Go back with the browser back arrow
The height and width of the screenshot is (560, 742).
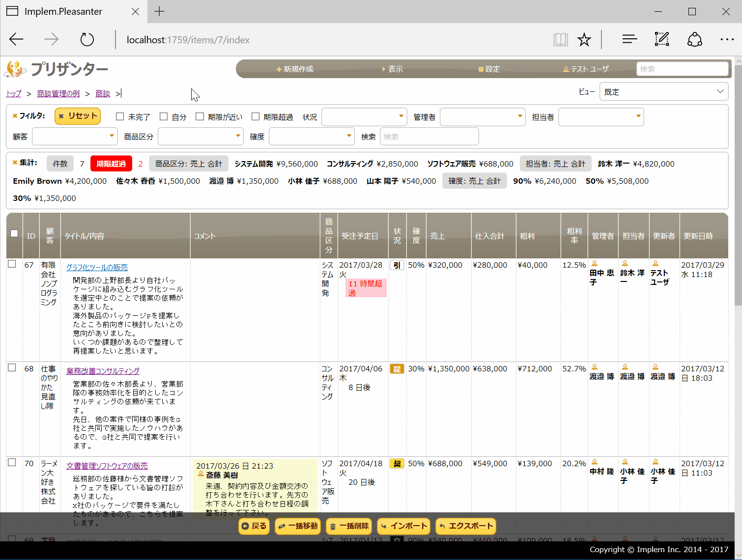tap(16, 39)
